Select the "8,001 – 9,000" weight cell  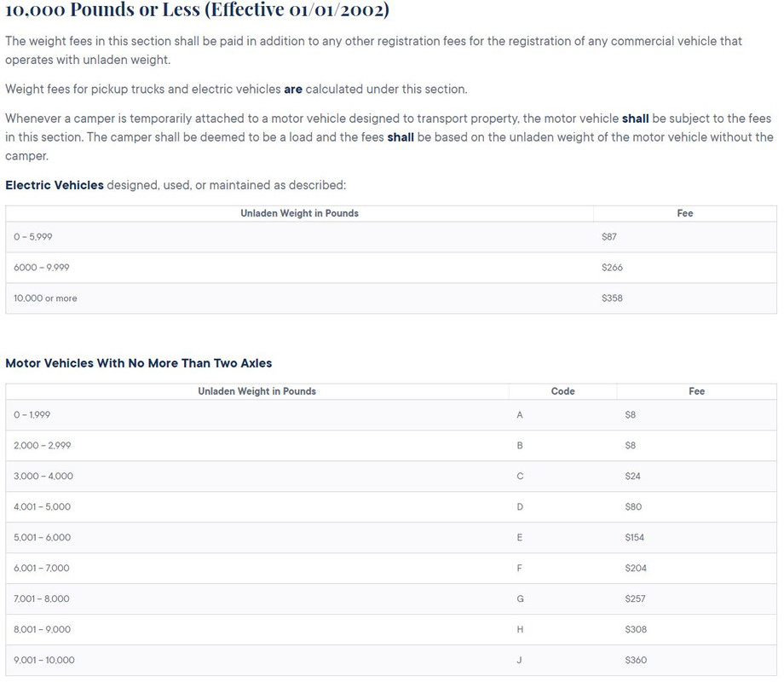point(43,630)
